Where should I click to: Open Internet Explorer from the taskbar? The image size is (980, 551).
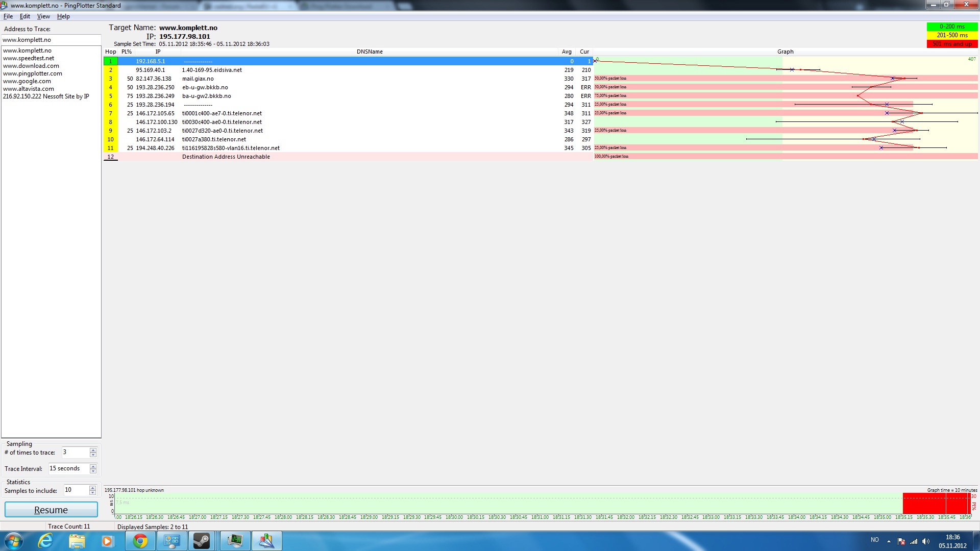point(45,541)
